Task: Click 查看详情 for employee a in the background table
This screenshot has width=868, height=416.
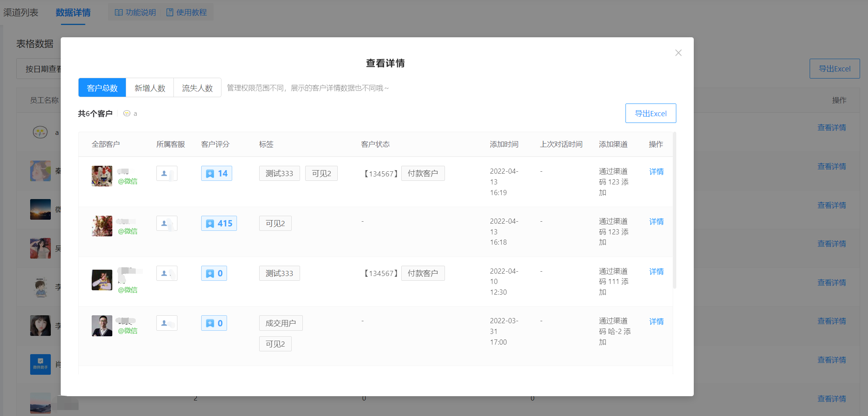Action: click(831, 128)
